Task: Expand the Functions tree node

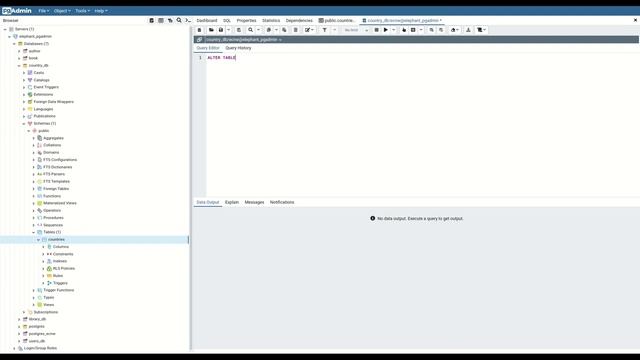Action: 33,196
